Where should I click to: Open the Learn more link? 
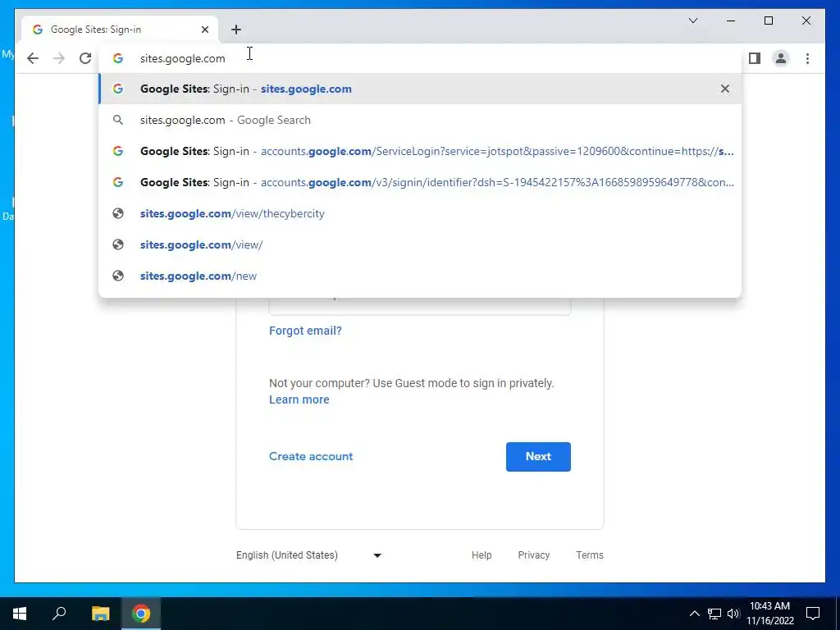coord(299,399)
